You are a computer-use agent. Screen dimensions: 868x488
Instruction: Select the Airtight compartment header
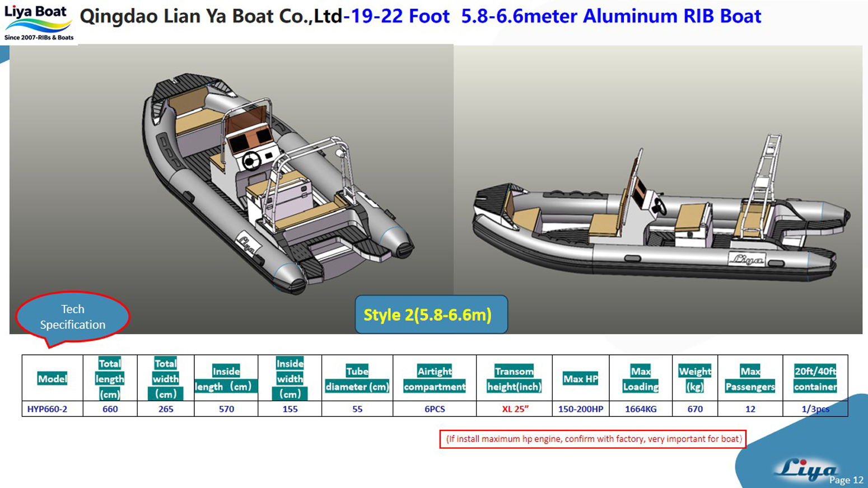(x=434, y=379)
